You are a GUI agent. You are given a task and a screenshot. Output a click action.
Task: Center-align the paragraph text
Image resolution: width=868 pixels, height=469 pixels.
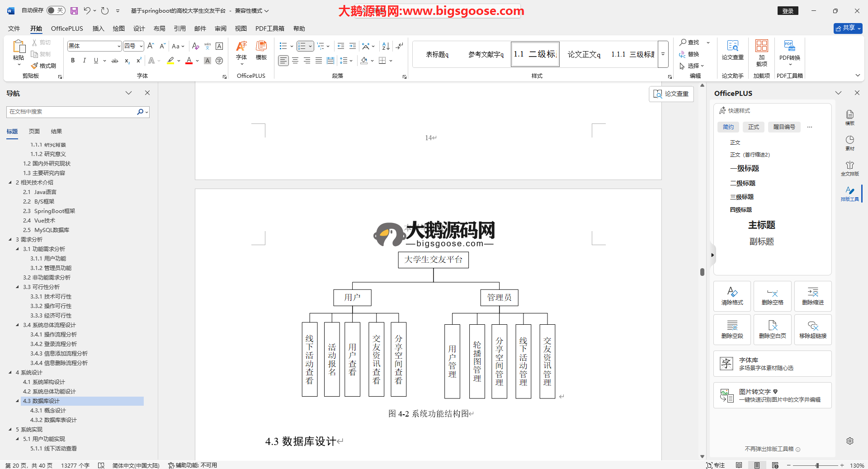(x=295, y=61)
